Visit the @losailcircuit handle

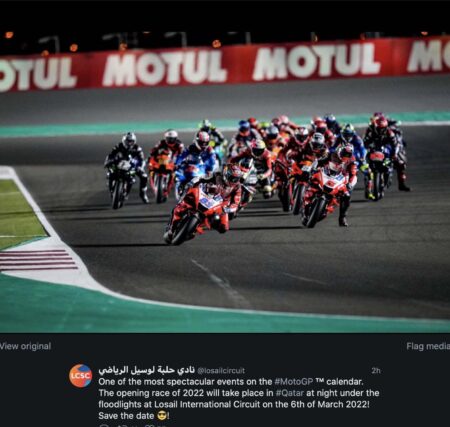[221, 371]
